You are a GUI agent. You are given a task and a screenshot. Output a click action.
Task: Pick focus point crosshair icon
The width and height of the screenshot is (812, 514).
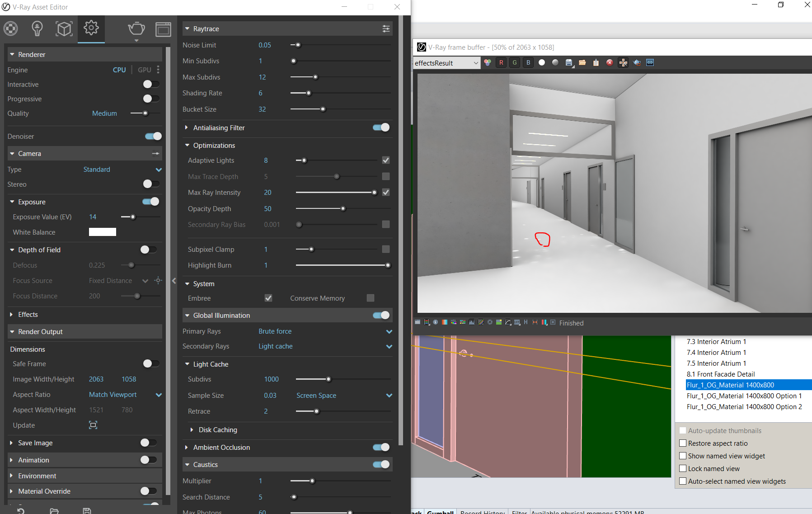[158, 280]
